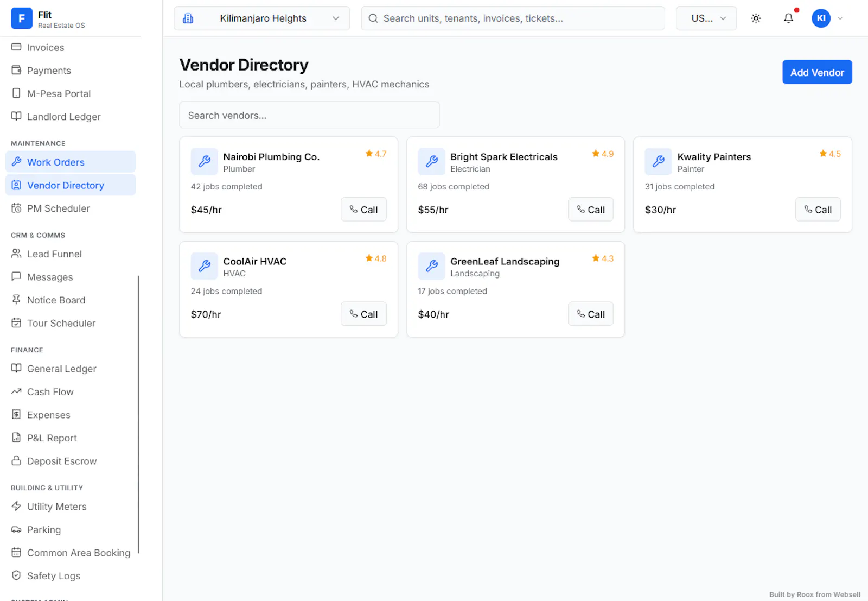Click the 4.7 rating on Nairobi Plumbing

tap(376, 154)
